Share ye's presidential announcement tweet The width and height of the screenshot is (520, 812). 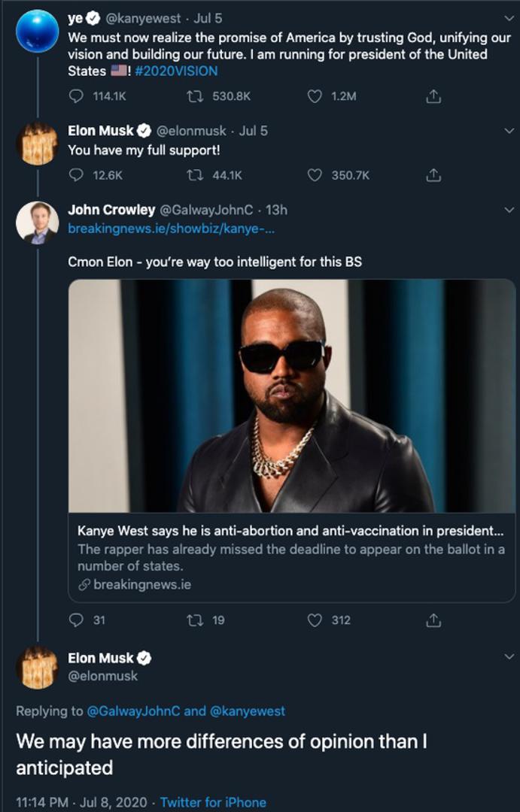click(x=433, y=97)
